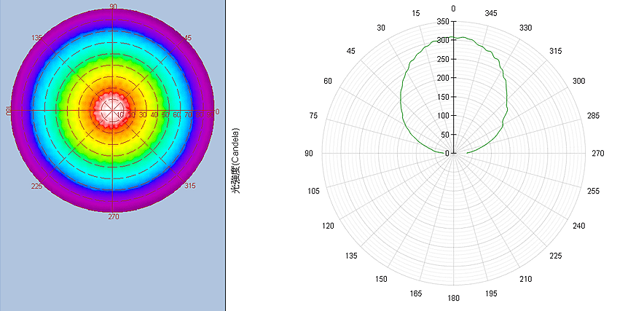Click the peak of the green intensity curve
Screen dimensions: 644x311
click(453, 37)
